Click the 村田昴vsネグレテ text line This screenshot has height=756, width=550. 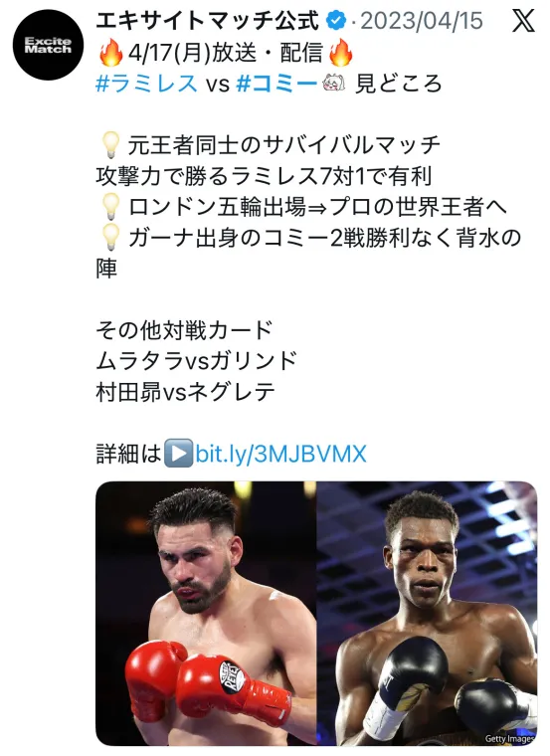[x=186, y=392]
